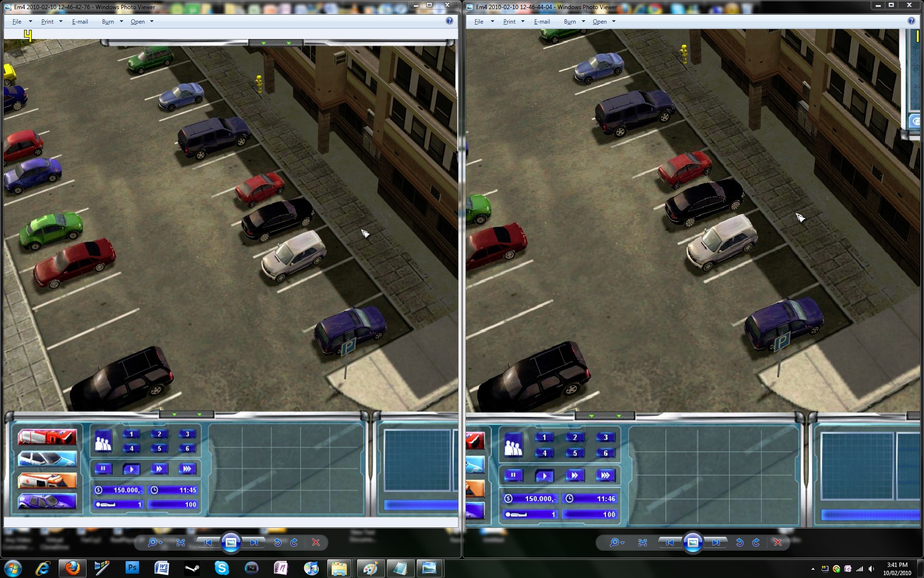Rotate counterclockwise in the right Photo Viewer

click(740, 543)
